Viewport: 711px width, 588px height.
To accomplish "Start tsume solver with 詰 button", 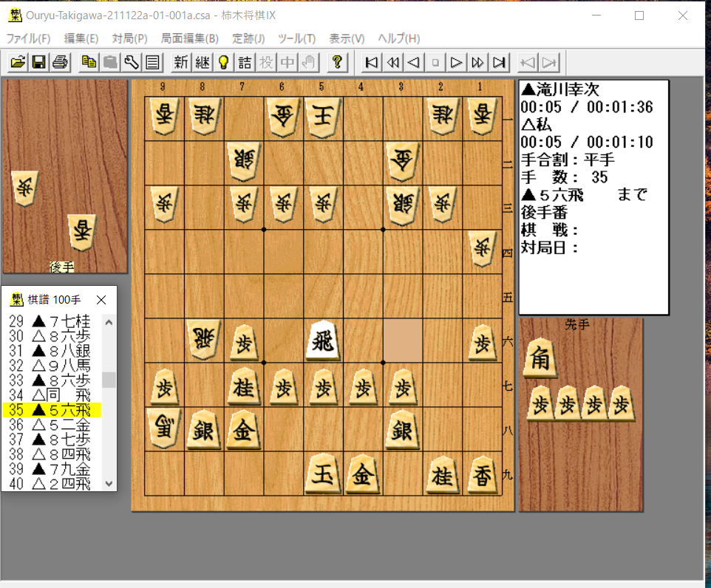I will click(245, 62).
